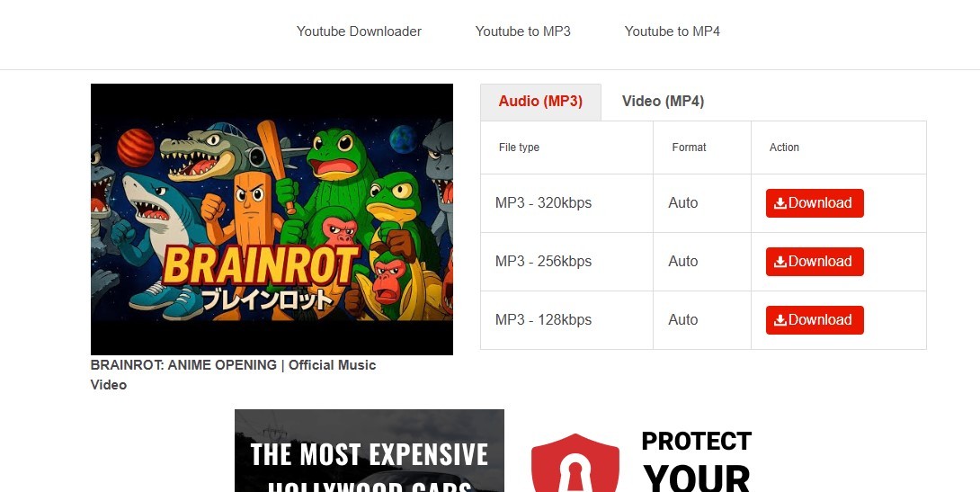
Task: Select the Audio (MP3) tab
Action: click(x=540, y=102)
